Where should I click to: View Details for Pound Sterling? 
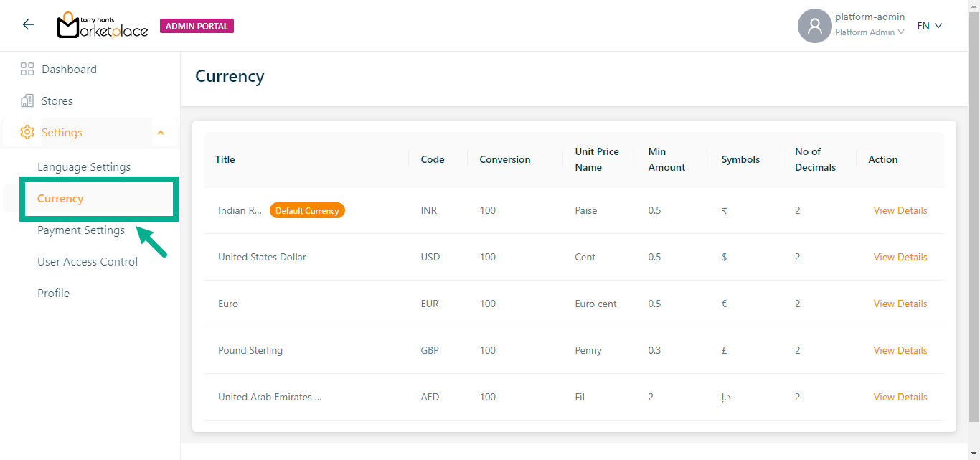tap(900, 350)
